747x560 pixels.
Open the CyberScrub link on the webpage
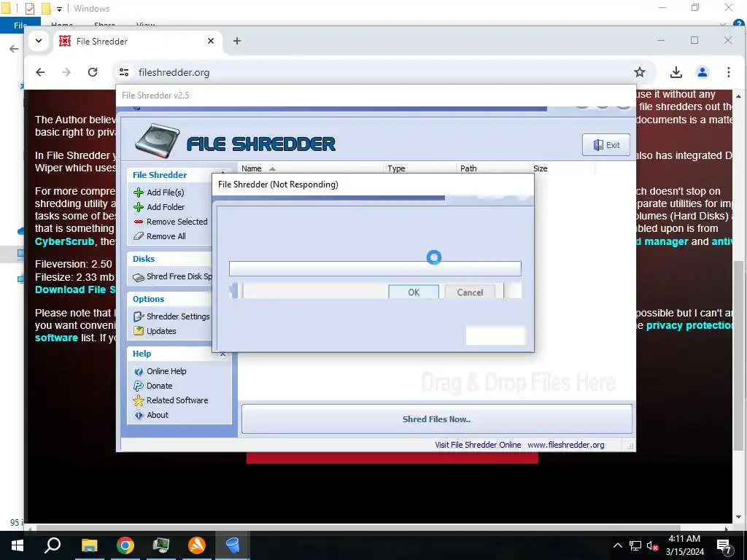click(64, 241)
